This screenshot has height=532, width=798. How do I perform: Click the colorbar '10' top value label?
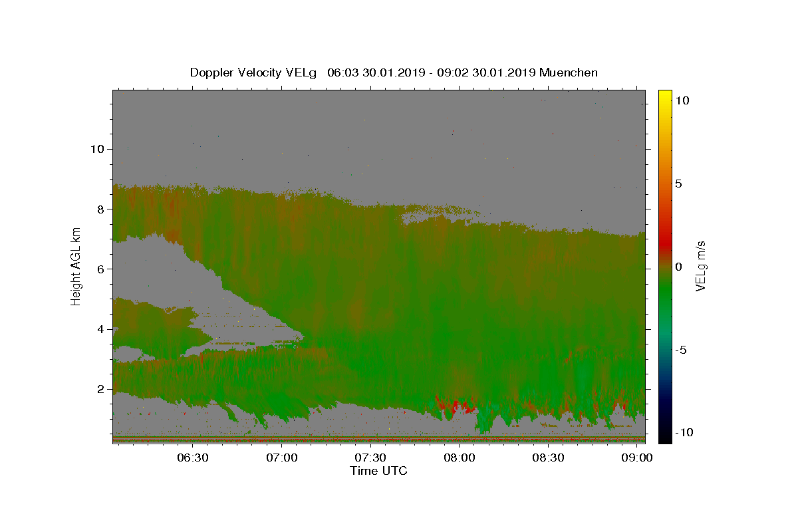(682, 100)
